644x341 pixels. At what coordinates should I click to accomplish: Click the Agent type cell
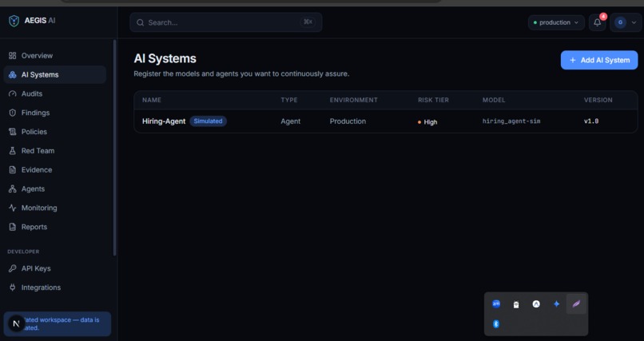click(290, 121)
